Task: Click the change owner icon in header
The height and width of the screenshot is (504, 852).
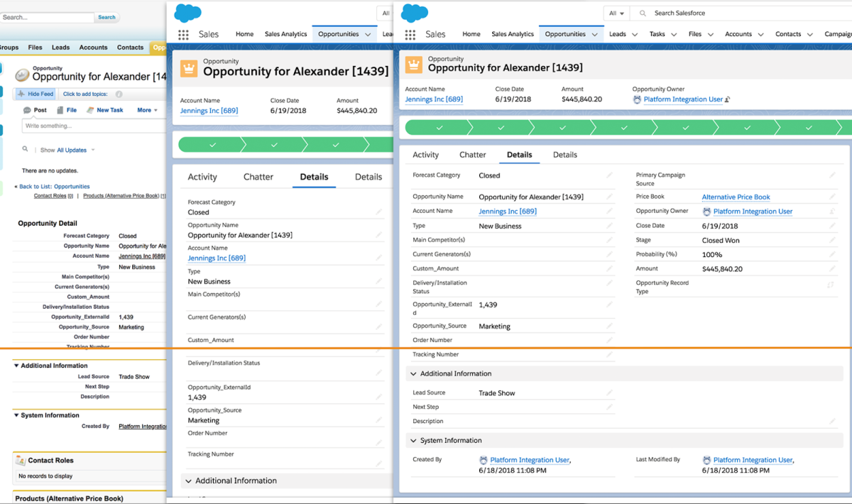Action: click(x=728, y=99)
